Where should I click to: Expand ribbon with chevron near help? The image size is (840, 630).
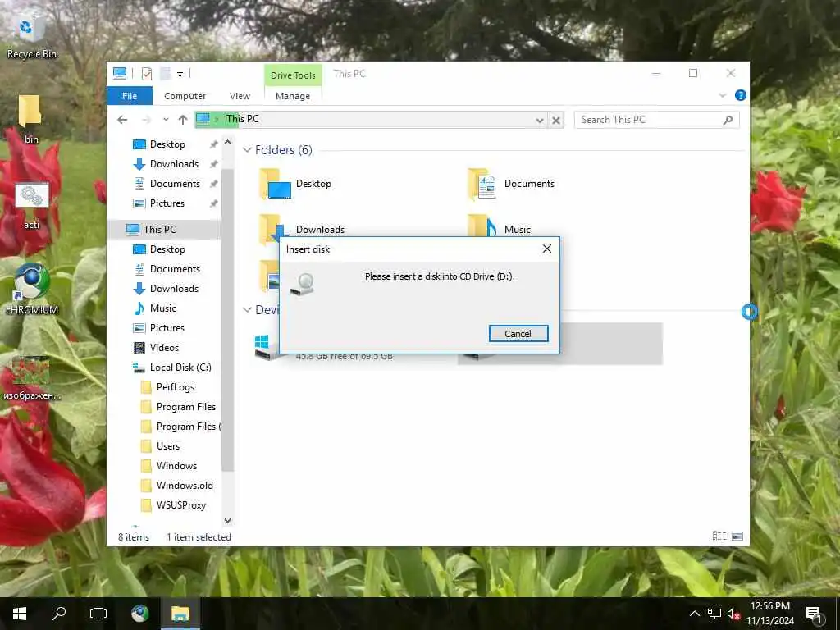pos(722,95)
